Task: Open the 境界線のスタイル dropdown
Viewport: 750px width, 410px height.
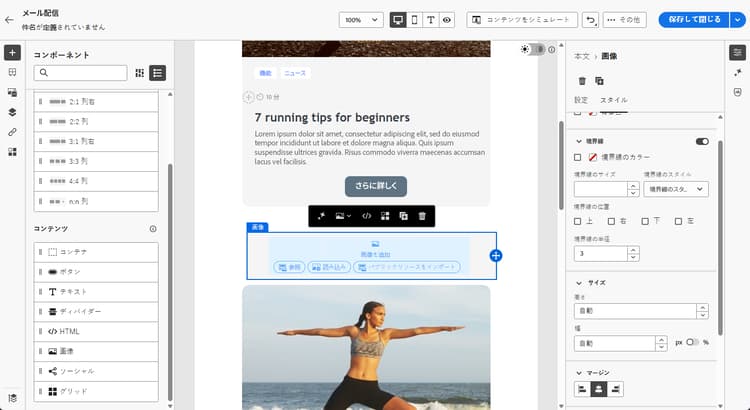Action: [676, 189]
